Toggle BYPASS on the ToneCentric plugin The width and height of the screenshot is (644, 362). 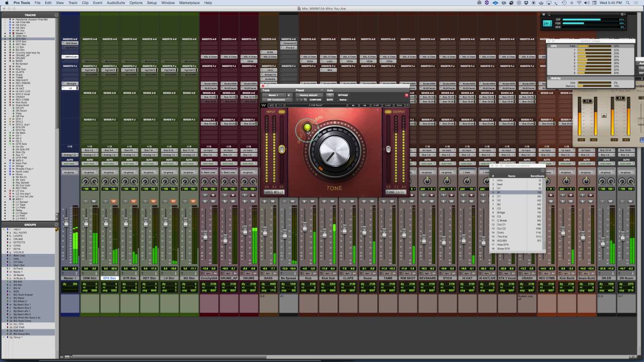click(343, 95)
